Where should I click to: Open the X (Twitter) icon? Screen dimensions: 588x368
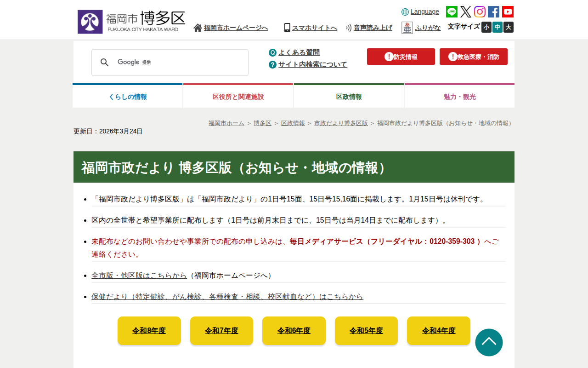point(466,12)
